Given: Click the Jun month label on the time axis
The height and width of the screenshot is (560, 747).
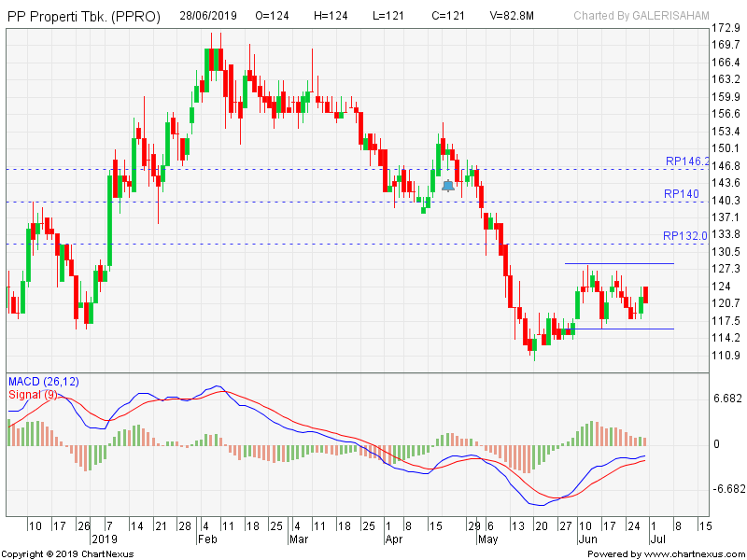Looking at the screenshot, I should click(588, 539).
